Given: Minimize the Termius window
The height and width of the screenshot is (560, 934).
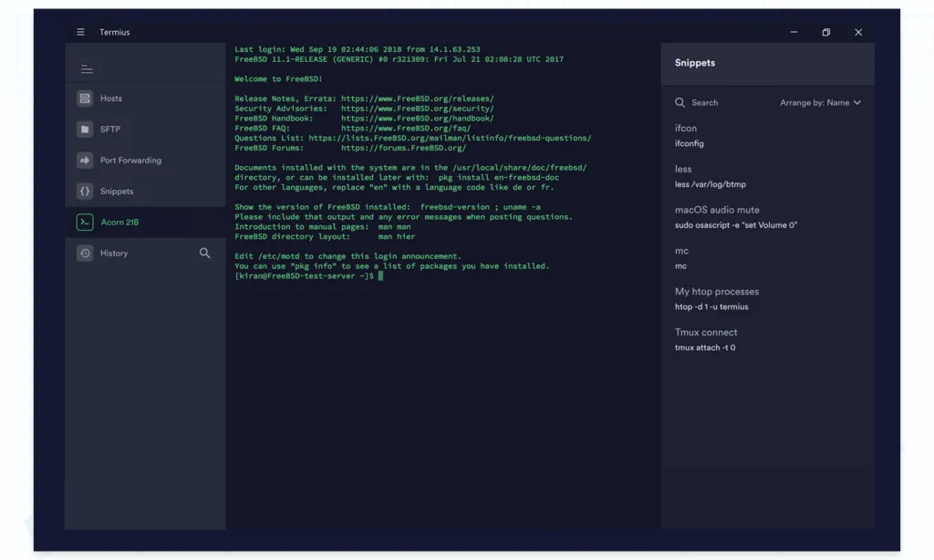Looking at the screenshot, I should coord(794,32).
